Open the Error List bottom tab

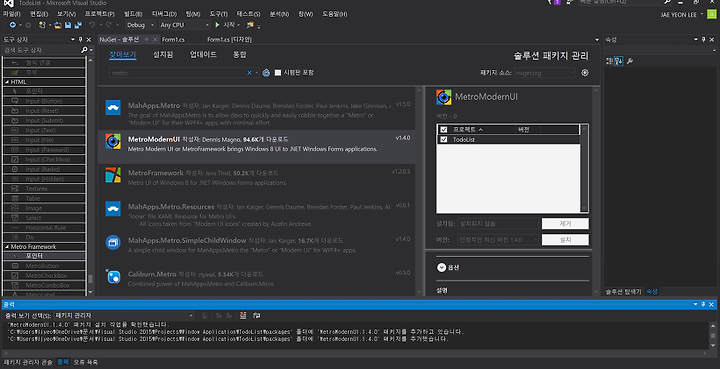click(85, 362)
